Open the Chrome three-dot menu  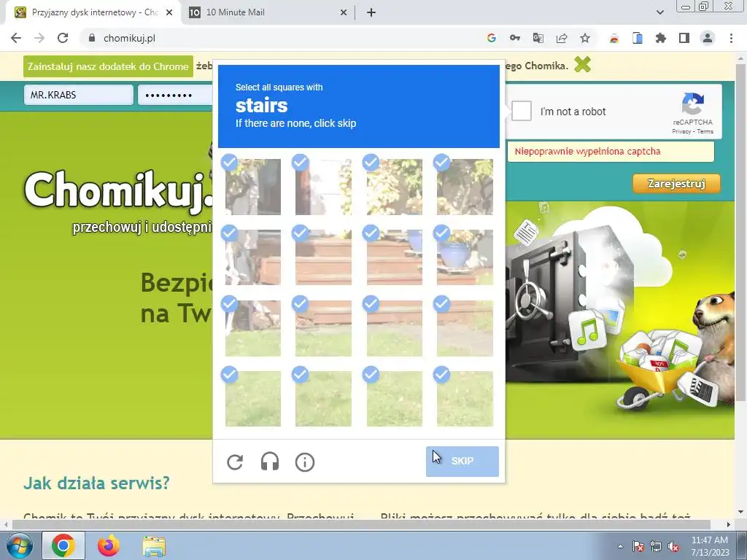[x=731, y=38]
